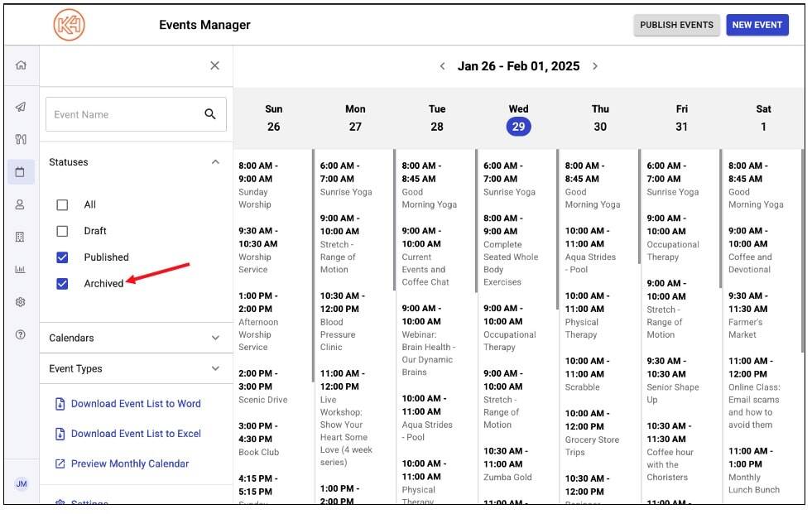
Task: Open the person profile icon in sidebar
Action: coord(20,204)
